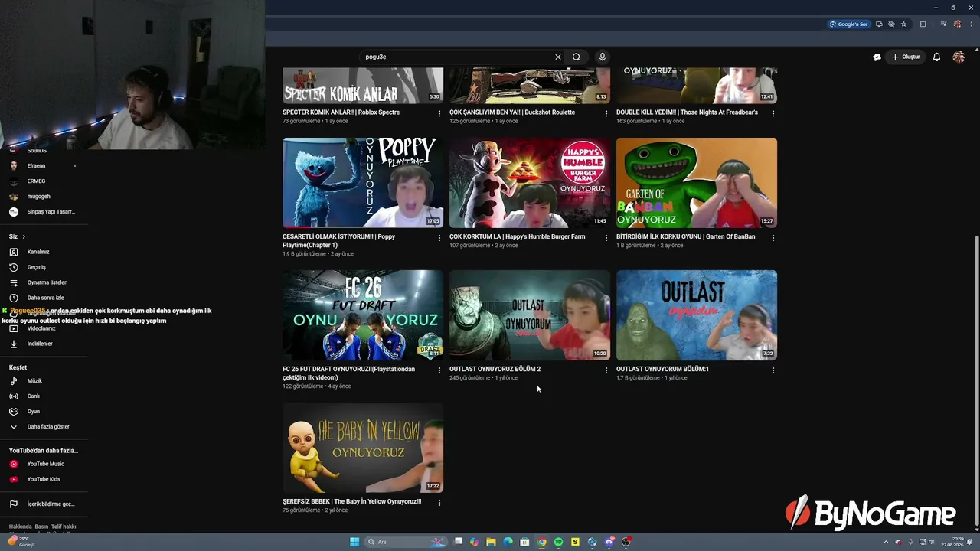This screenshot has height=551, width=980.
Task: Play the Poppy Playtime video thumbnail
Action: pos(363,183)
